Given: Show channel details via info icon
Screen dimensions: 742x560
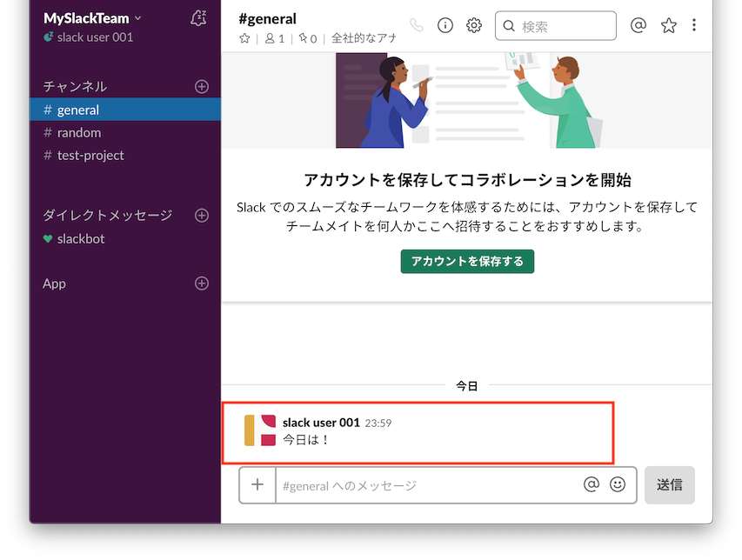Looking at the screenshot, I should [x=445, y=25].
